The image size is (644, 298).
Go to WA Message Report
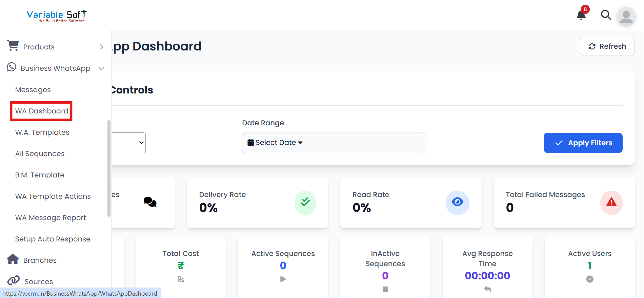tap(51, 218)
